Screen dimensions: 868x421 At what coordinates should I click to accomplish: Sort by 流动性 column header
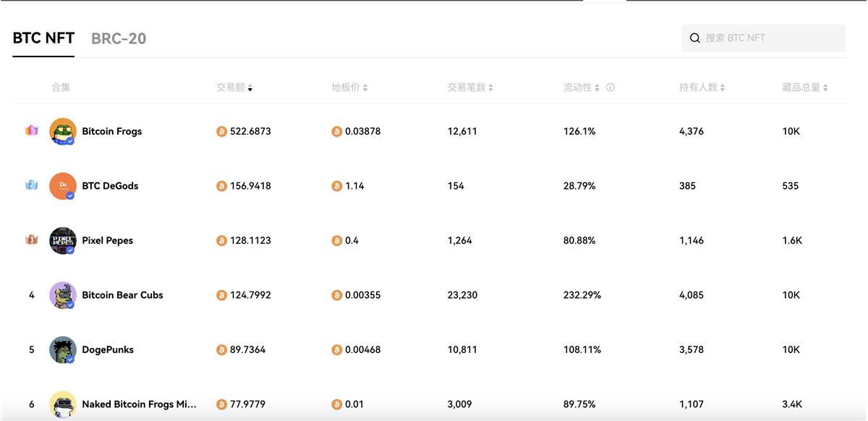coord(582,88)
